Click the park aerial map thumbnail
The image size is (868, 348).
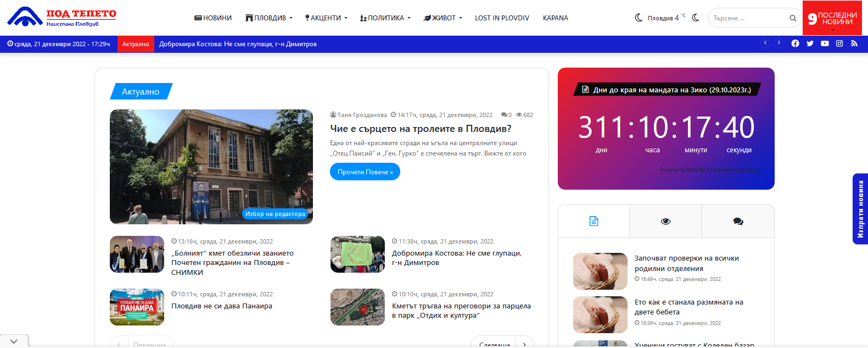click(x=357, y=307)
